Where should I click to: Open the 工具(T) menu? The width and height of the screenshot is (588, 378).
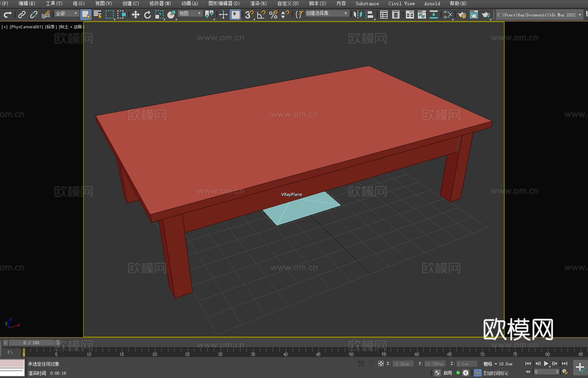point(54,3)
